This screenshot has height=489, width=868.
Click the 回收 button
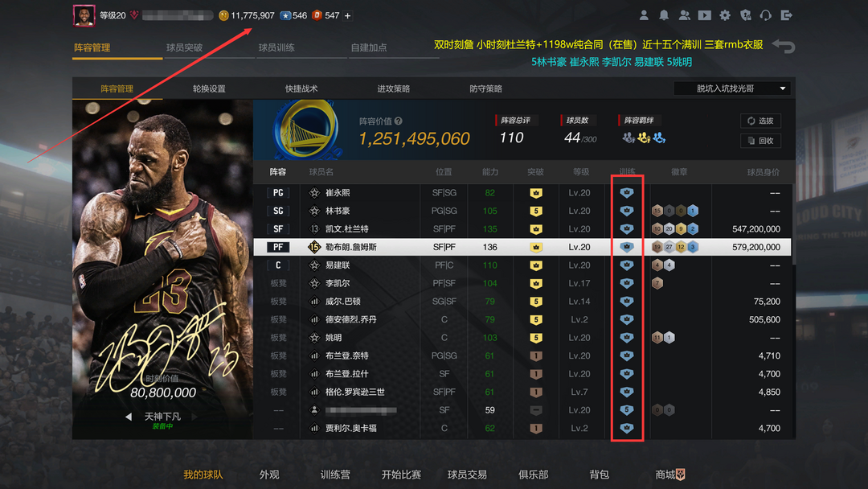coord(760,141)
